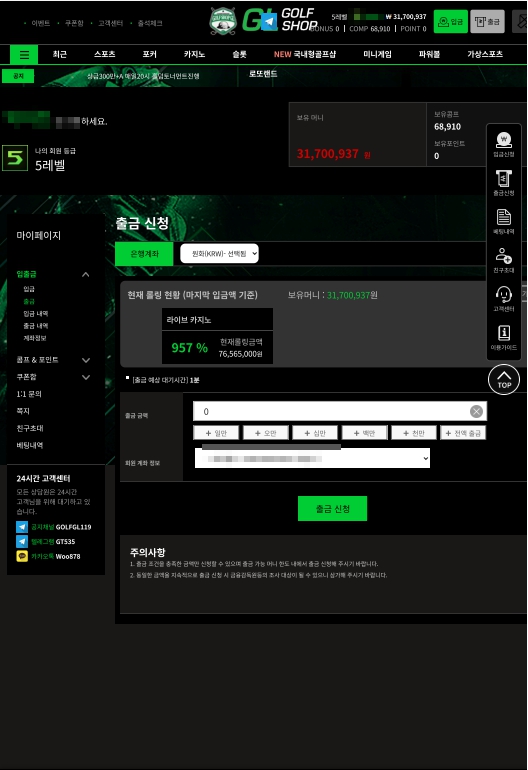
Task: Open the 회원 계좌 정보 account dropdown
Action: coord(312,458)
